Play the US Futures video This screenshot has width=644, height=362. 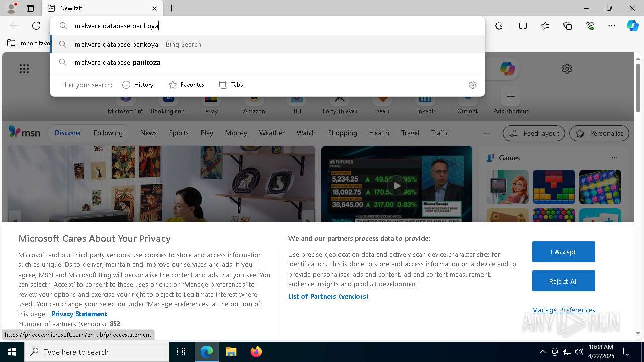(397, 185)
